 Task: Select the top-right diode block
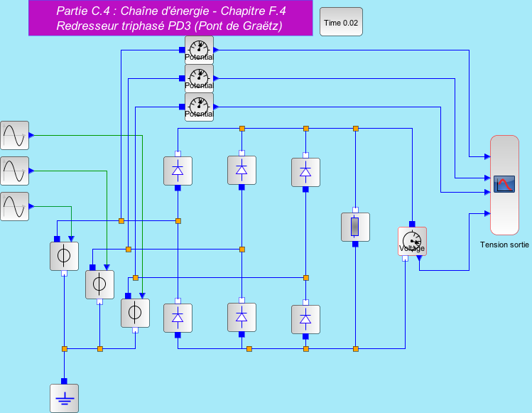[305, 171]
